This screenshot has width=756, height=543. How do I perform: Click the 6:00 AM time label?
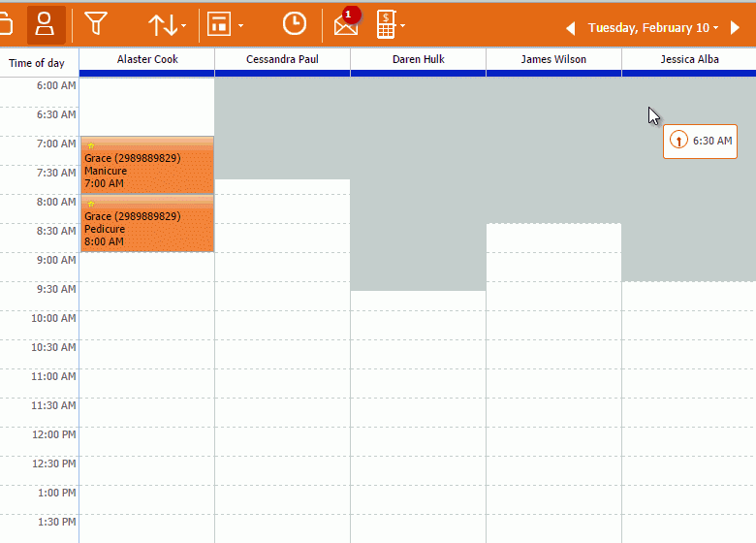[56, 86]
